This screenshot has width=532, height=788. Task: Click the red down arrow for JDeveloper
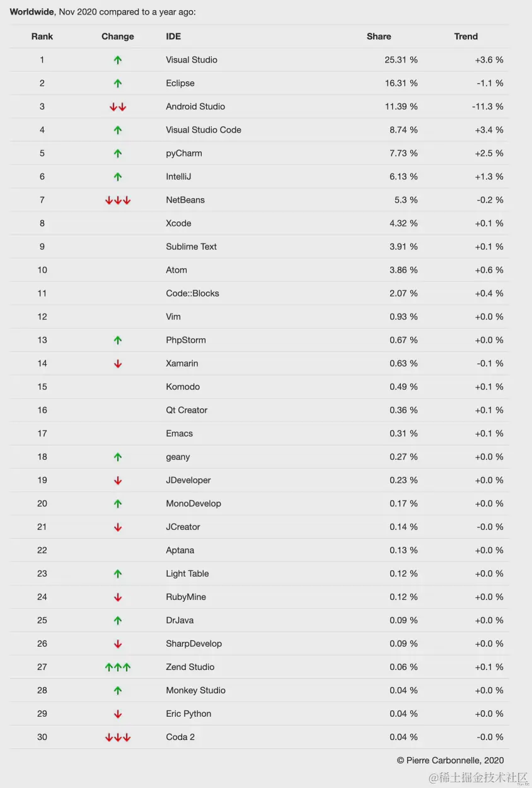coord(118,480)
